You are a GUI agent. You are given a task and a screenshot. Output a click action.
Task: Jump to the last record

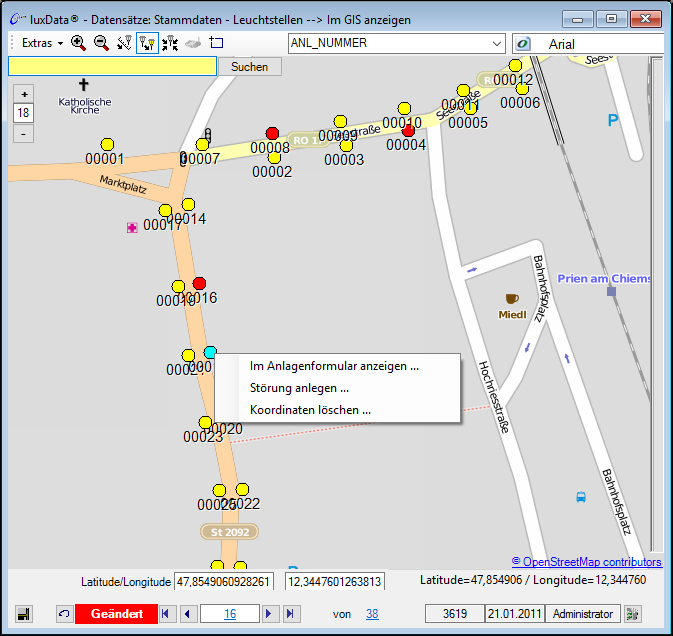[290, 614]
